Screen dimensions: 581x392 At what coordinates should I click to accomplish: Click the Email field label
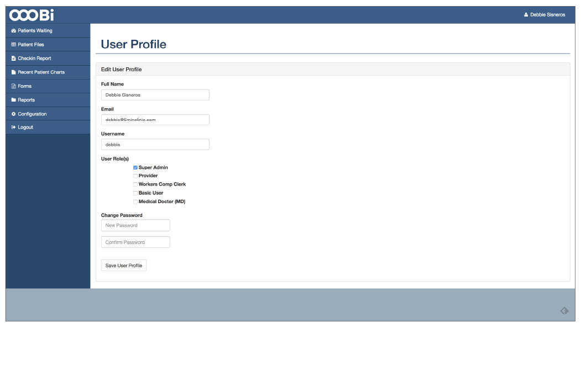click(107, 109)
